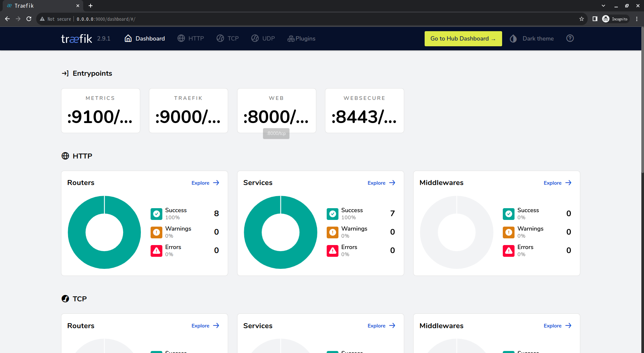This screenshot has height=353, width=644.
Task: Toggle Dark theme
Action: pos(532,39)
